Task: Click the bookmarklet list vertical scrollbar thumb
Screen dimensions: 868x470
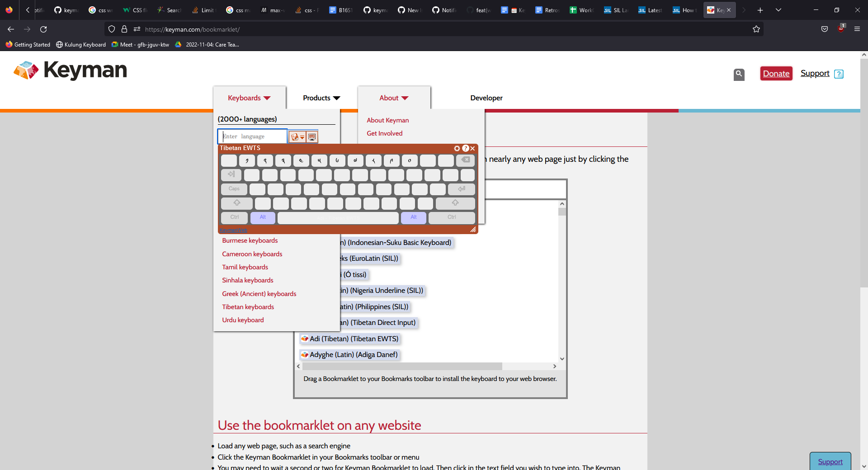Action: pos(562,211)
